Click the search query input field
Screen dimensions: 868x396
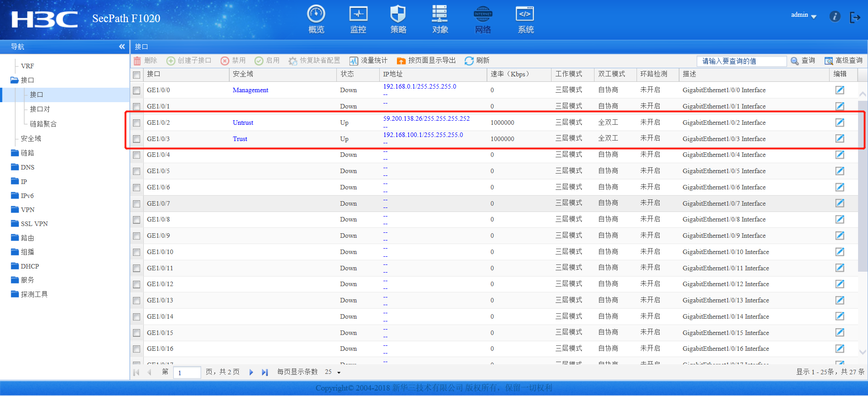(742, 61)
